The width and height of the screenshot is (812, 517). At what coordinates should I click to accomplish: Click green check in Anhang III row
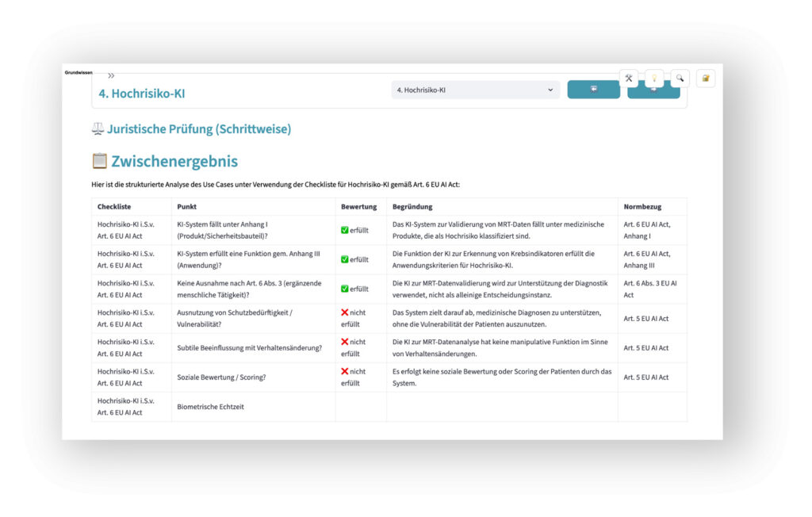tap(344, 259)
